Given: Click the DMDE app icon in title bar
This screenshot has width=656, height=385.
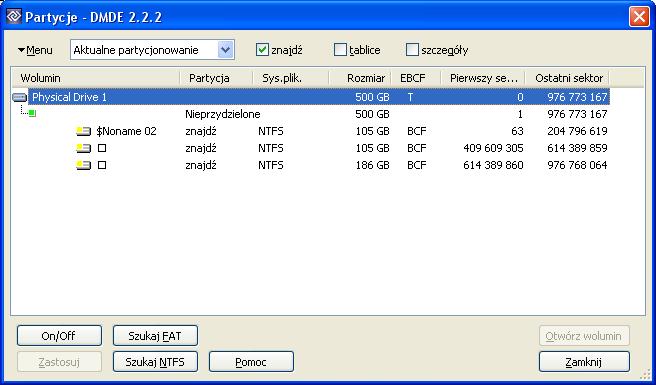Looking at the screenshot, I should pos(14,17).
